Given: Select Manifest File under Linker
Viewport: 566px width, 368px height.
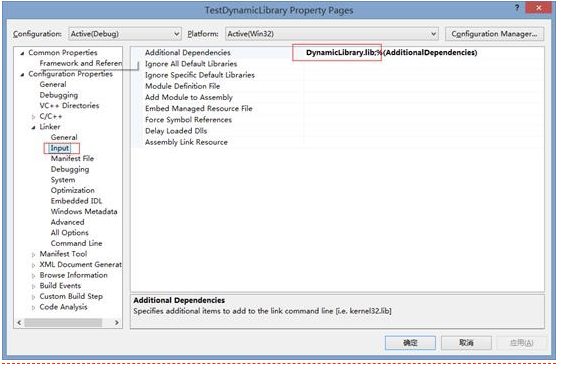Looking at the screenshot, I should 72,159.
